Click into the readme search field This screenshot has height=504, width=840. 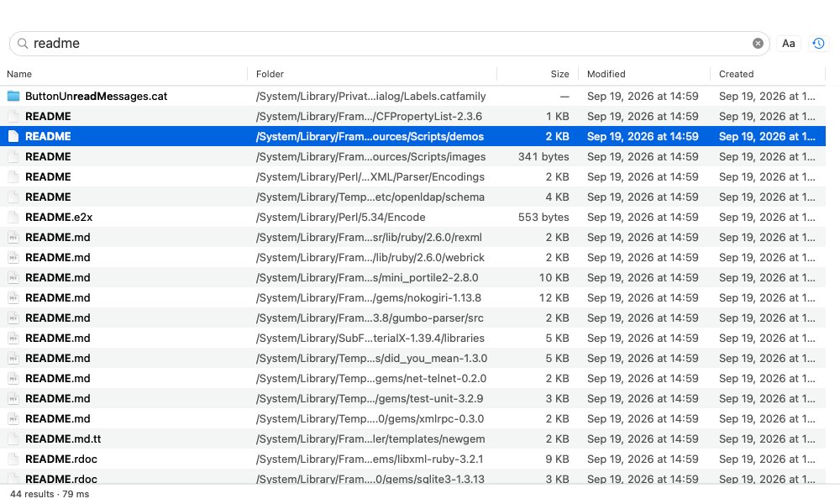click(x=390, y=44)
